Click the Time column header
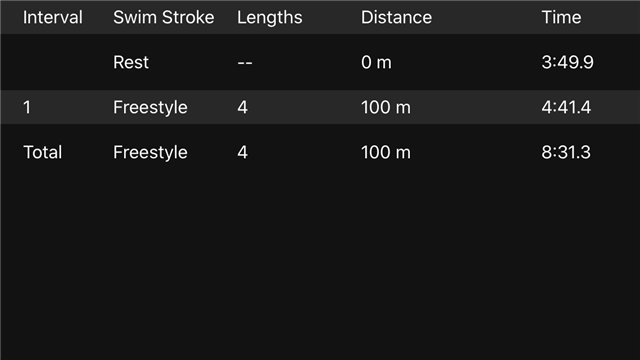 click(561, 18)
